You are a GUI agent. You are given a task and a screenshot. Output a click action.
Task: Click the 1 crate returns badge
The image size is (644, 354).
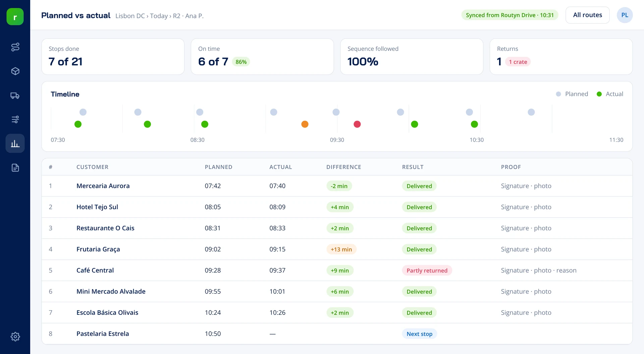(518, 62)
